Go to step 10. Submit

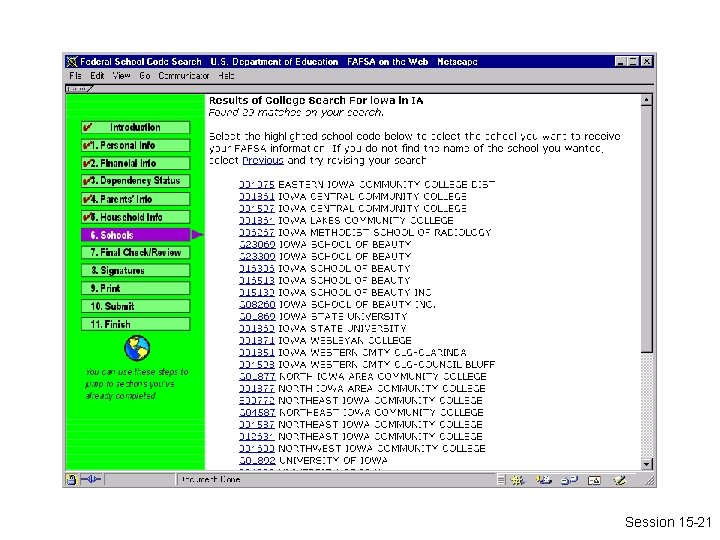click(135, 306)
